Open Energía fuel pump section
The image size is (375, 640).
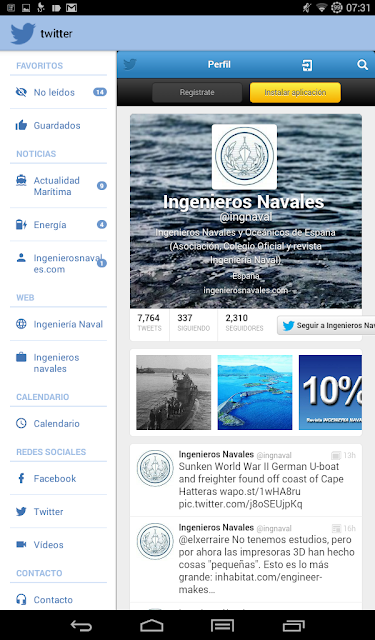click(x=58, y=224)
